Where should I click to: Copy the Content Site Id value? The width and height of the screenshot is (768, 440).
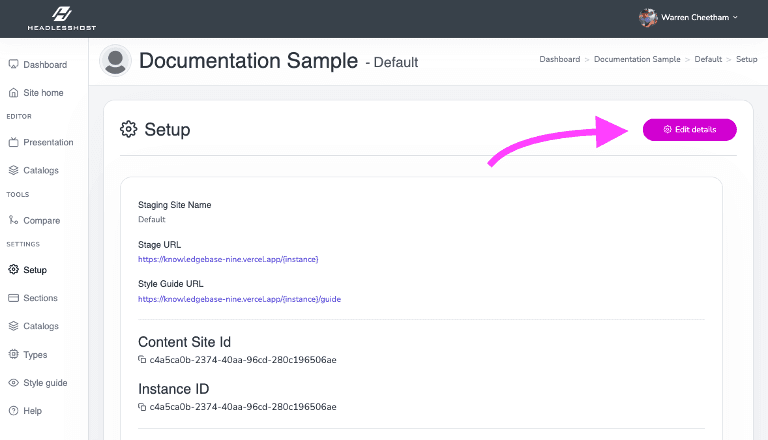(x=142, y=360)
